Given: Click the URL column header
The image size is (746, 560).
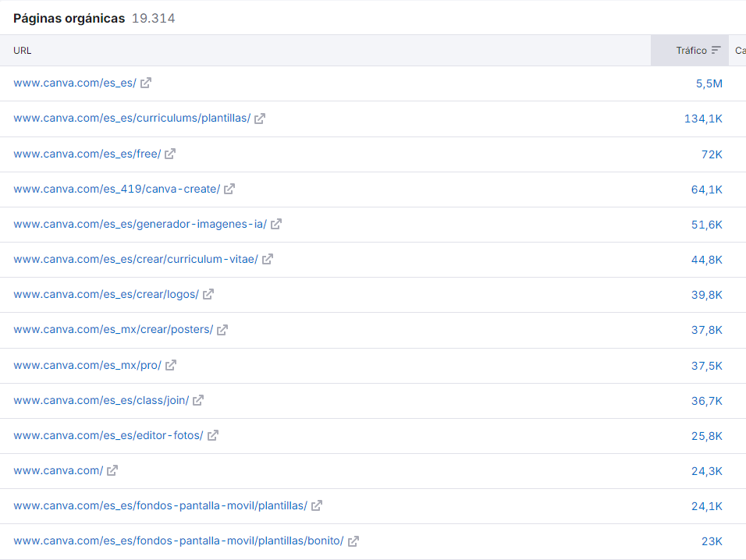Looking at the screenshot, I should (23, 51).
